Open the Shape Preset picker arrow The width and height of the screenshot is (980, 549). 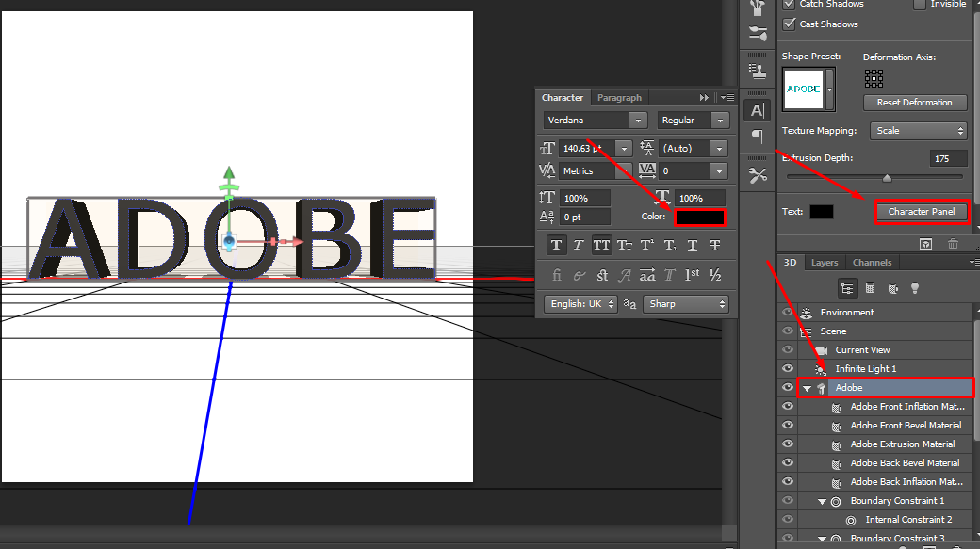coord(830,90)
